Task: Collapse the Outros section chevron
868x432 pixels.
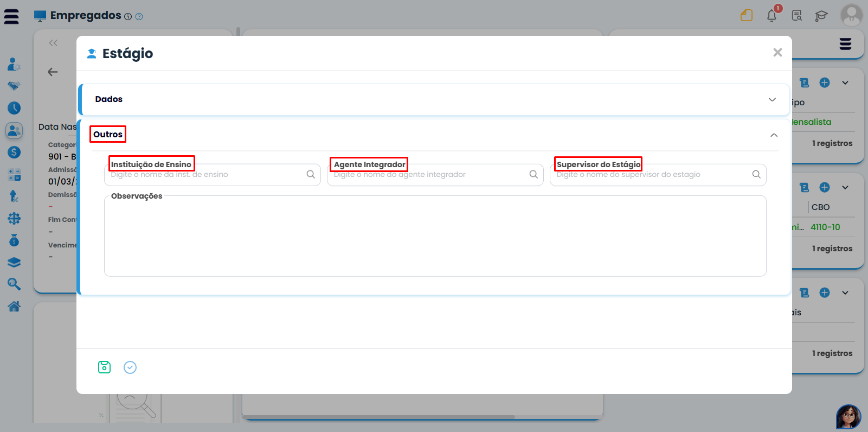Action: (x=774, y=135)
